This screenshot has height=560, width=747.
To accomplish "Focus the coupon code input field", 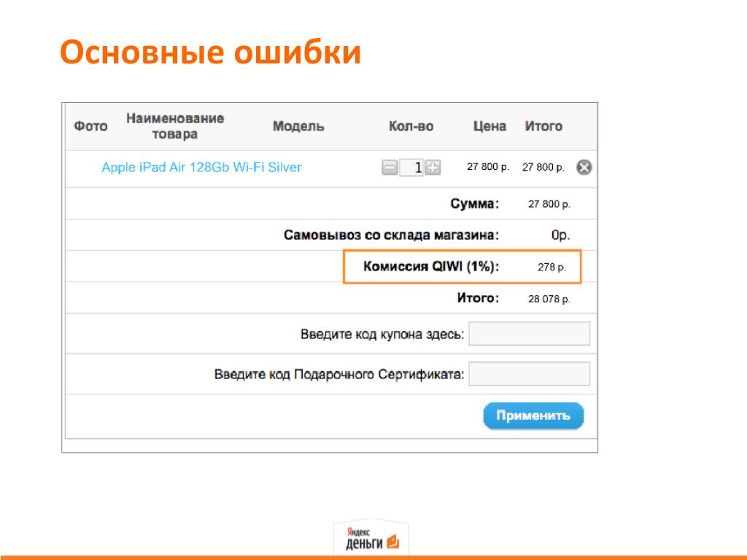I will point(530,333).
